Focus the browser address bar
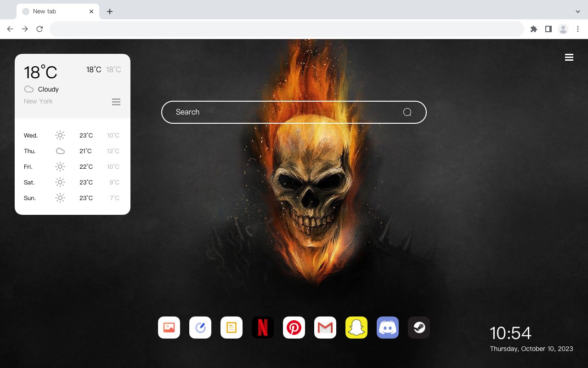Viewport: 588px width, 368px height. pyautogui.click(x=287, y=29)
